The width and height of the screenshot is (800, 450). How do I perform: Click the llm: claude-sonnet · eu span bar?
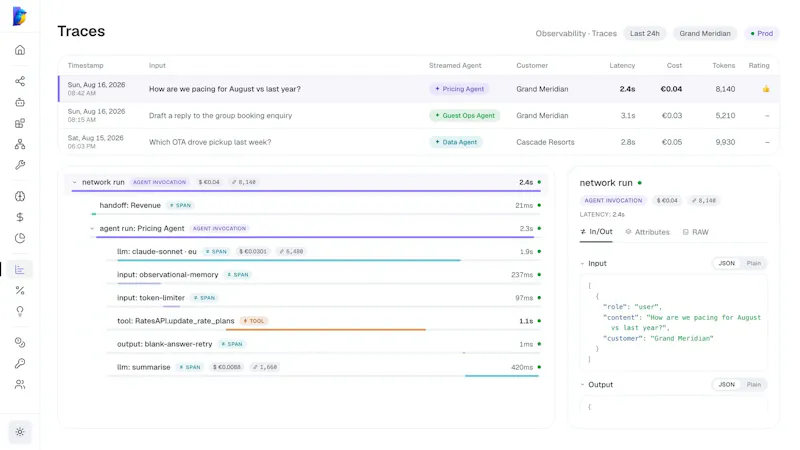point(289,260)
